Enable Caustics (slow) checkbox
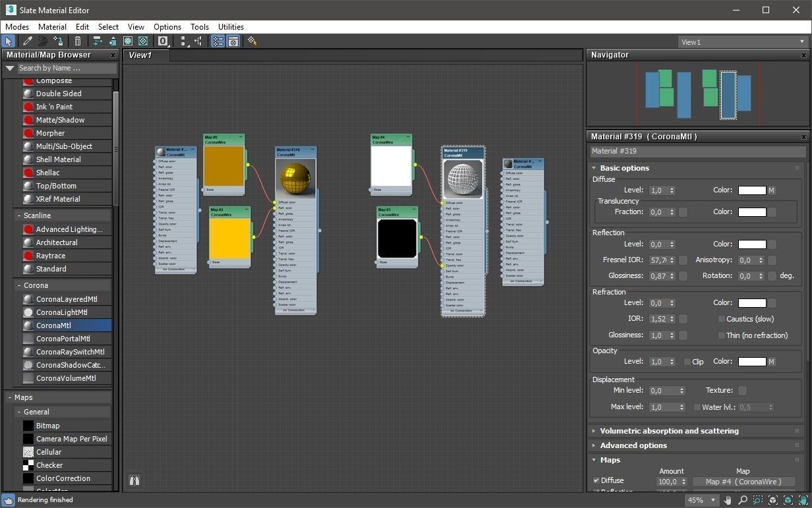 722,319
